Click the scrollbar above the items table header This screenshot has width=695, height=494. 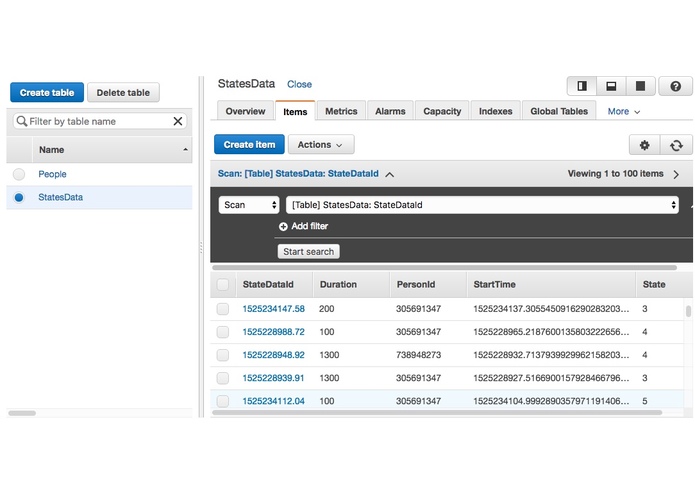(445, 268)
